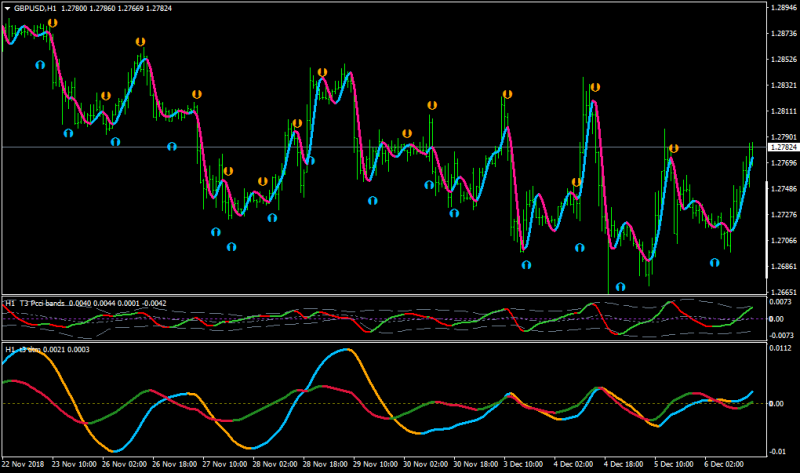Click the 0.0073 scale value in Pcci panel
This screenshot has height=473, width=800.
click(780, 302)
